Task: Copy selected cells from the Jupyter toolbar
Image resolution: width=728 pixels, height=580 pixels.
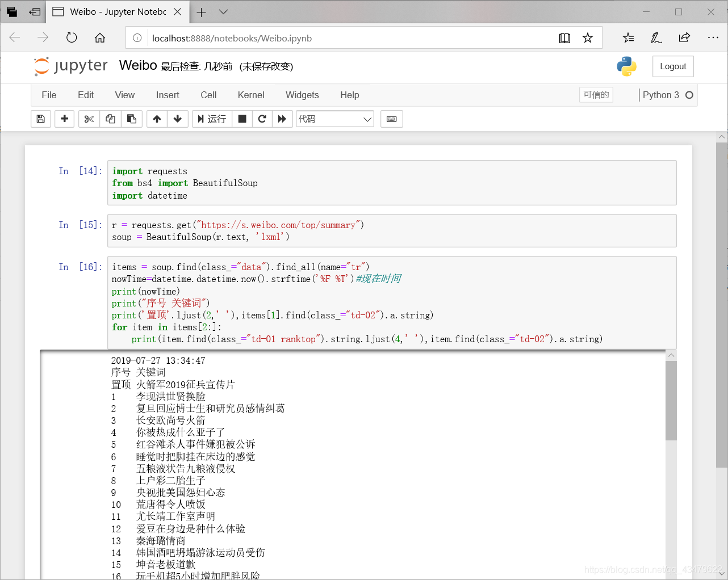Action: pyautogui.click(x=110, y=119)
